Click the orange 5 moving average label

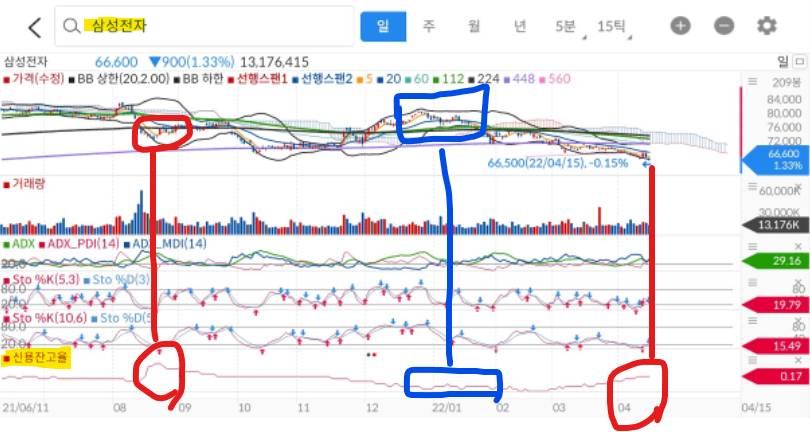pos(369,79)
